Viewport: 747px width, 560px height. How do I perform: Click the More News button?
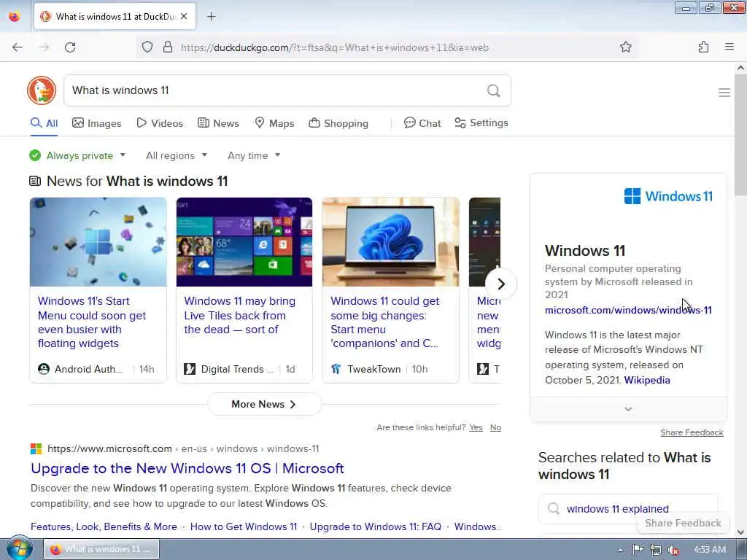pyautogui.click(x=264, y=404)
